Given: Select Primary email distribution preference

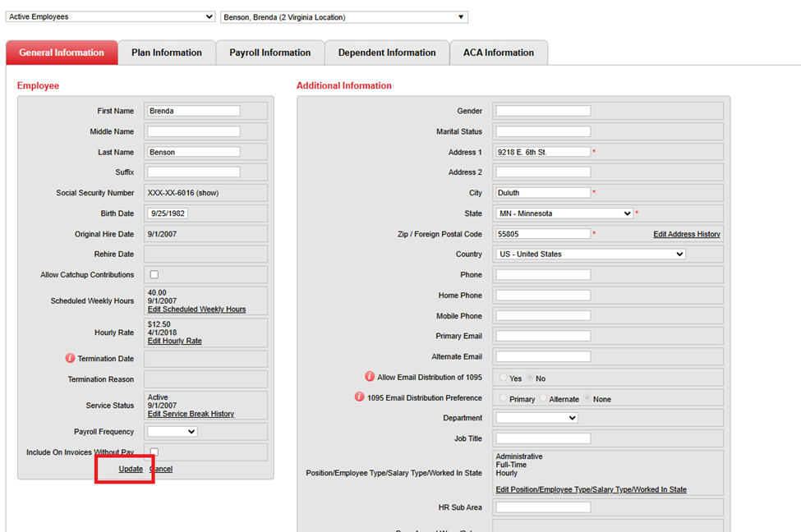Looking at the screenshot, I should [x=504, y=398].
